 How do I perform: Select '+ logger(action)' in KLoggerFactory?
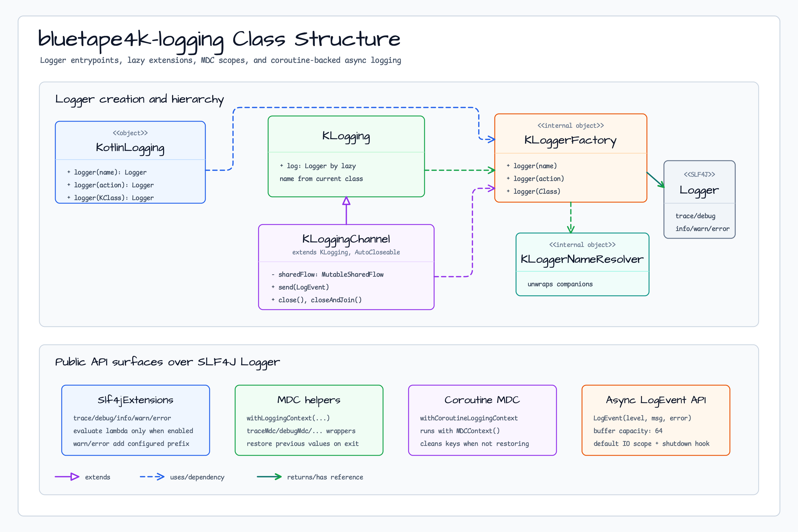click(535, 179)
